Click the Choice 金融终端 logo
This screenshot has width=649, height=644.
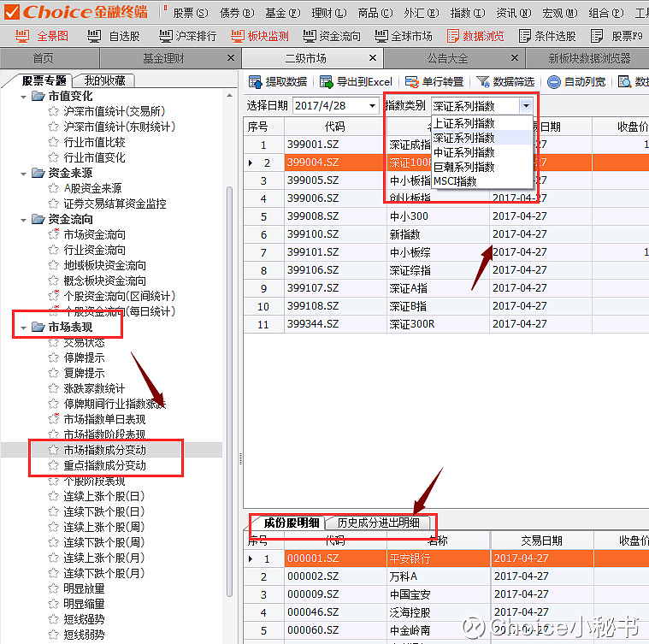click(x=76, y=12)
